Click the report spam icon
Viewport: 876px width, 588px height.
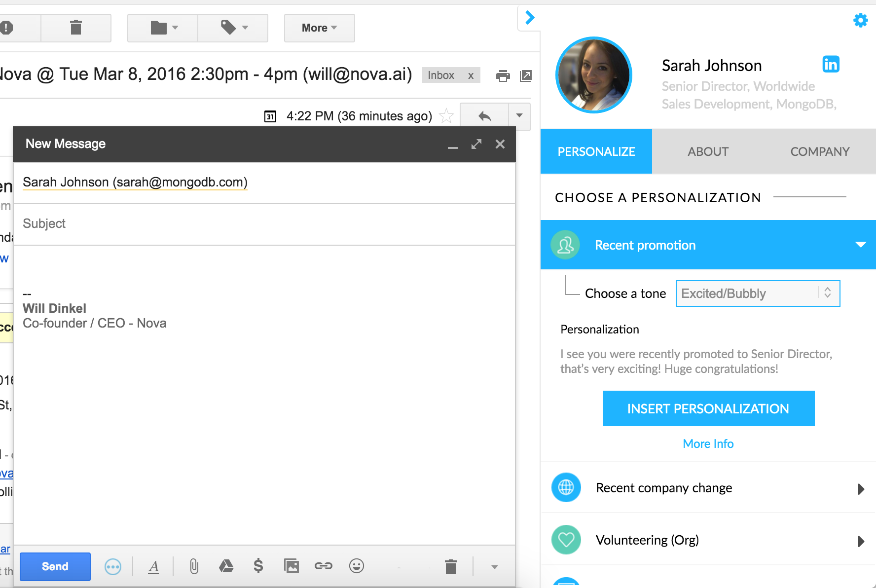6,28
